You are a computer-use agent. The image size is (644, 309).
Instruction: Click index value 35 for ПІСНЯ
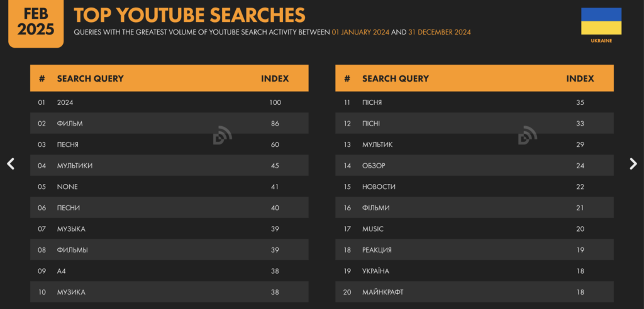point(580,102)
